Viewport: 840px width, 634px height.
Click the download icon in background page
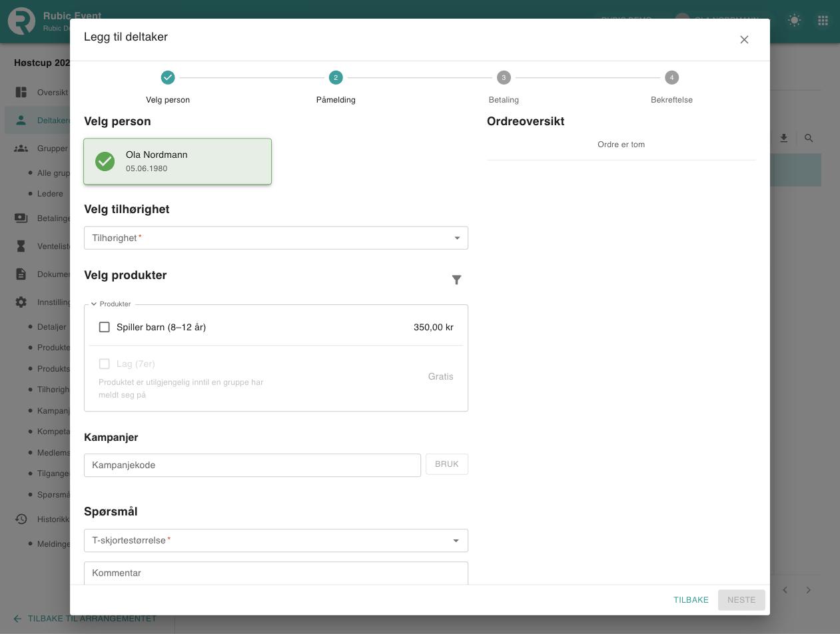(784, 139)
